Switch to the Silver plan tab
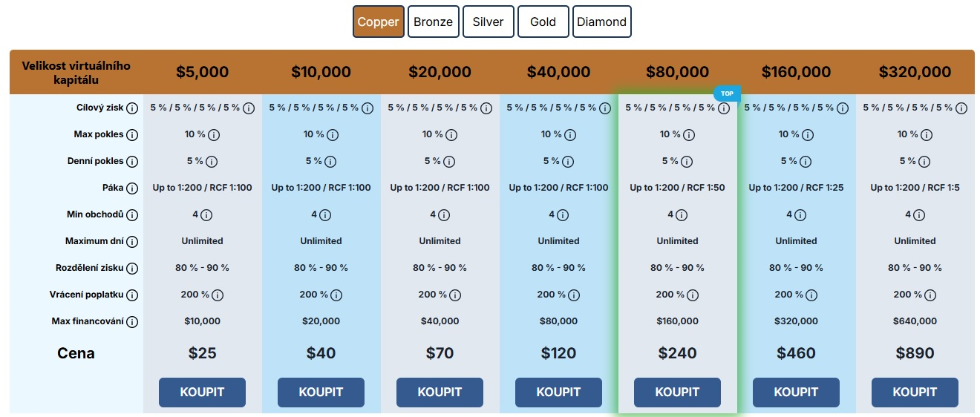This screenshot has height=417, width=980. (488, 22)
